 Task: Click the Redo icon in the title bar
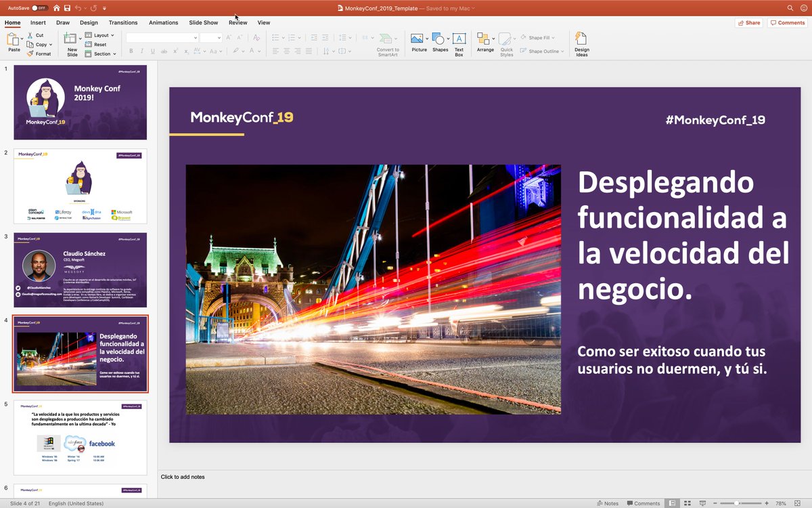click(93, 8)
